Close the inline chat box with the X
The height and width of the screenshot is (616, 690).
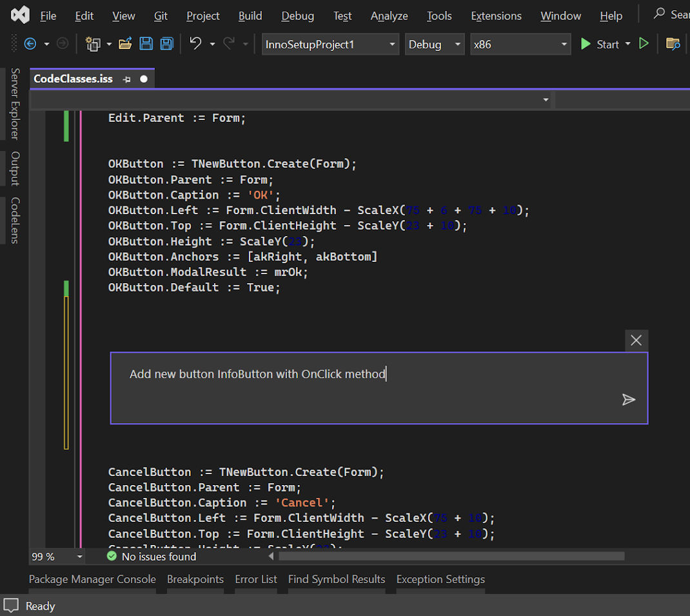636,341
